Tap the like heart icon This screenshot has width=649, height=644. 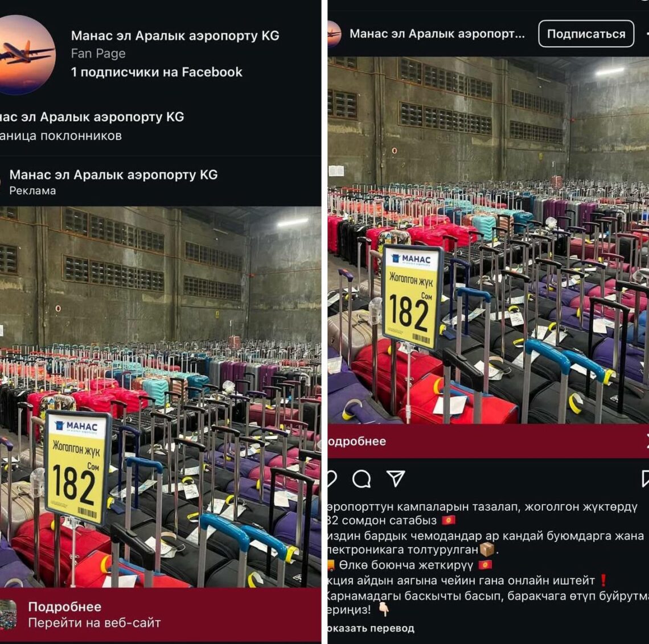(331, 478)
